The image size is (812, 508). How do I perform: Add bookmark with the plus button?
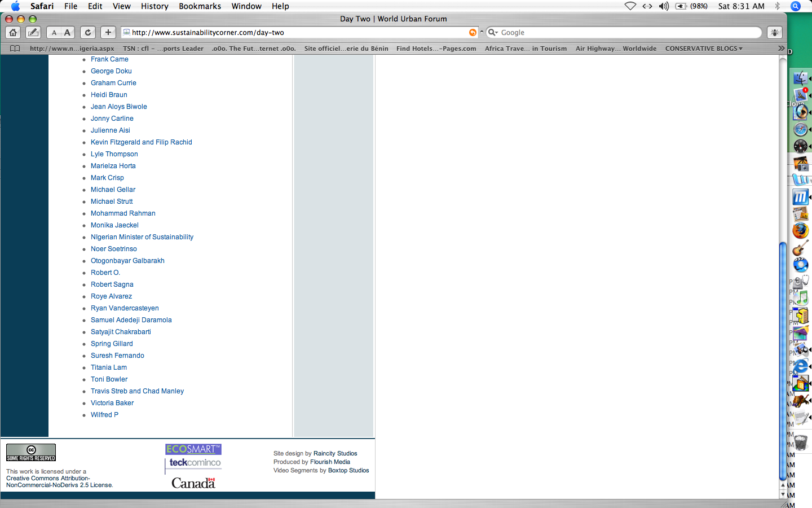point(108,32)
